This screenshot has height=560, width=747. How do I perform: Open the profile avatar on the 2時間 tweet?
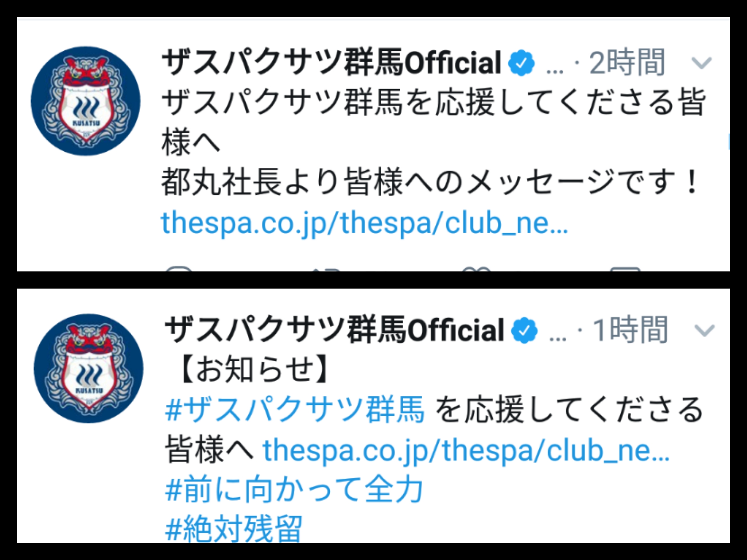(85, 101)
